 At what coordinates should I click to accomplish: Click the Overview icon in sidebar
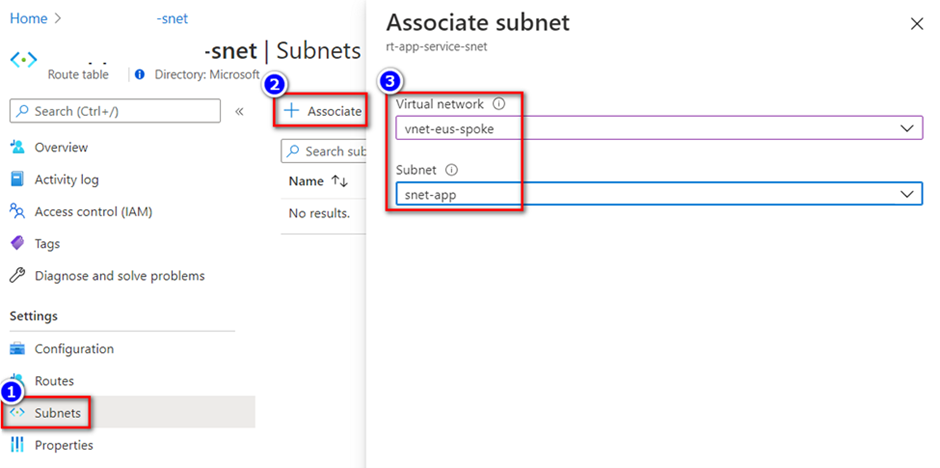[x=17, y=147]
